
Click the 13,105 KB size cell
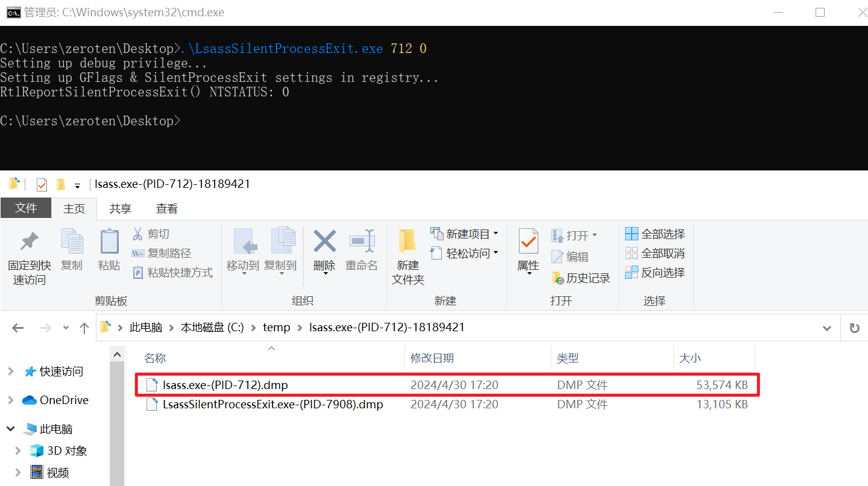coord(722,404)
